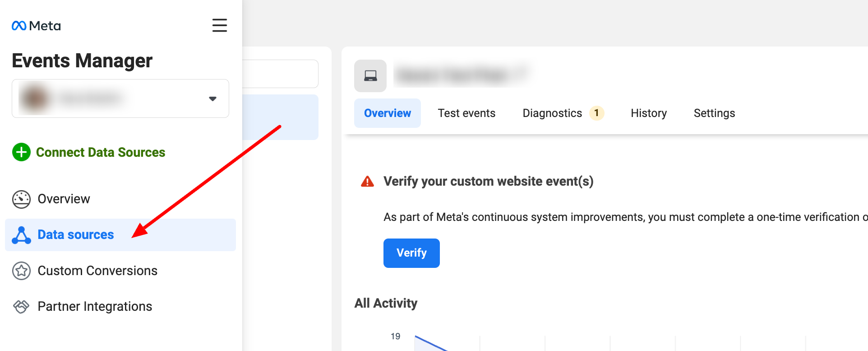This screenshot has width=868, height=351.
Task: Click the Meta logo
Action: pyautogui.click(x=36, y=26)
